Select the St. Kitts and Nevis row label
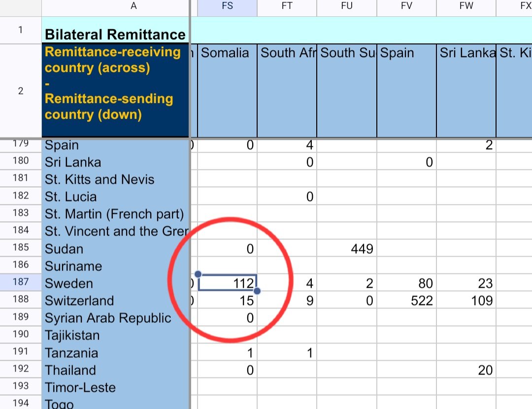532x409 pixels. coord(115,179)
